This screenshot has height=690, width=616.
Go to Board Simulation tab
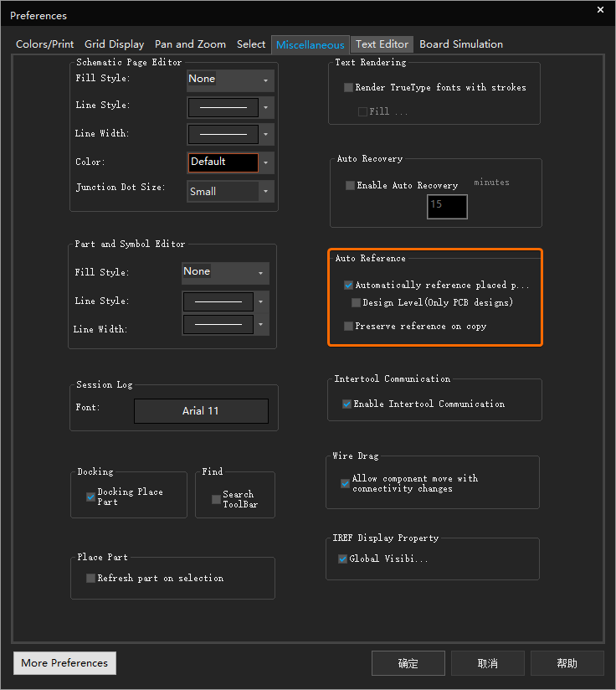pyautogui.click(x=461, y=44)
